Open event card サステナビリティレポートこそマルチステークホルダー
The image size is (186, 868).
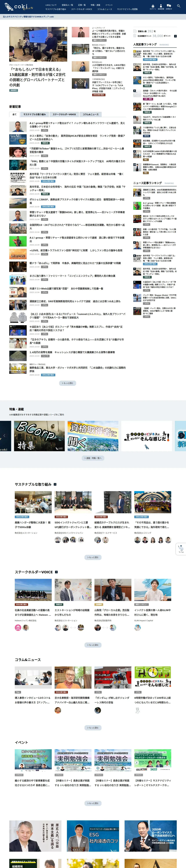click(x=153, y=768)
